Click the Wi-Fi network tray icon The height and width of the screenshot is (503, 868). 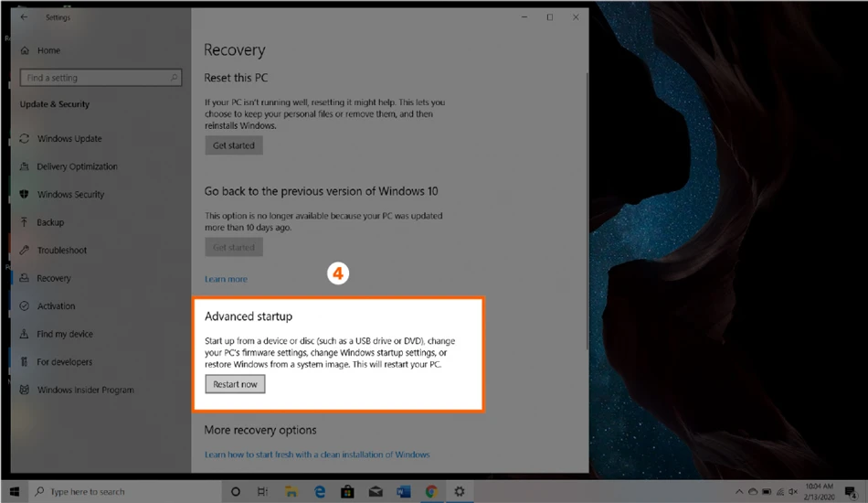point(780,491)
